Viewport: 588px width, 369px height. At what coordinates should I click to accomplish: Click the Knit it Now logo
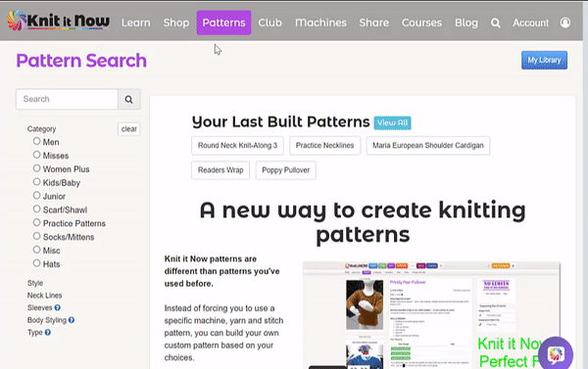point(59,21)
